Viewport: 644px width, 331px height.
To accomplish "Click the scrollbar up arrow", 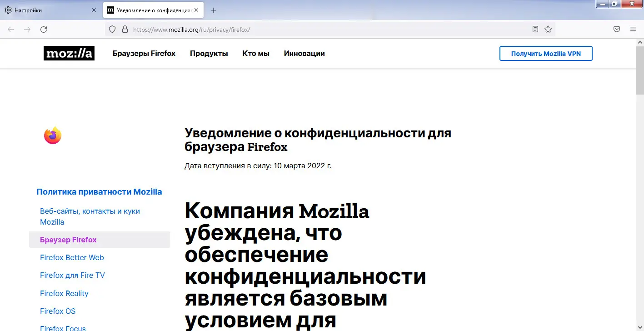I will click(x=640, y=42).
